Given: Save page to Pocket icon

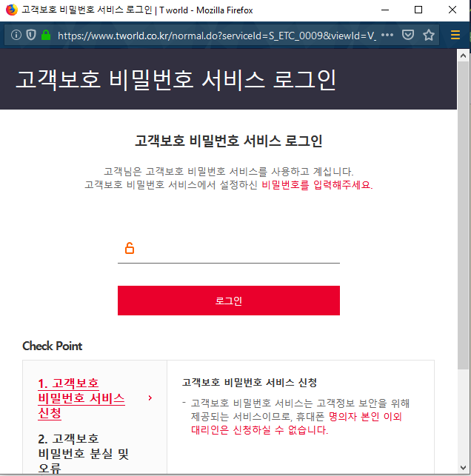Looking at the screenshot, I should tap(408, 35).
